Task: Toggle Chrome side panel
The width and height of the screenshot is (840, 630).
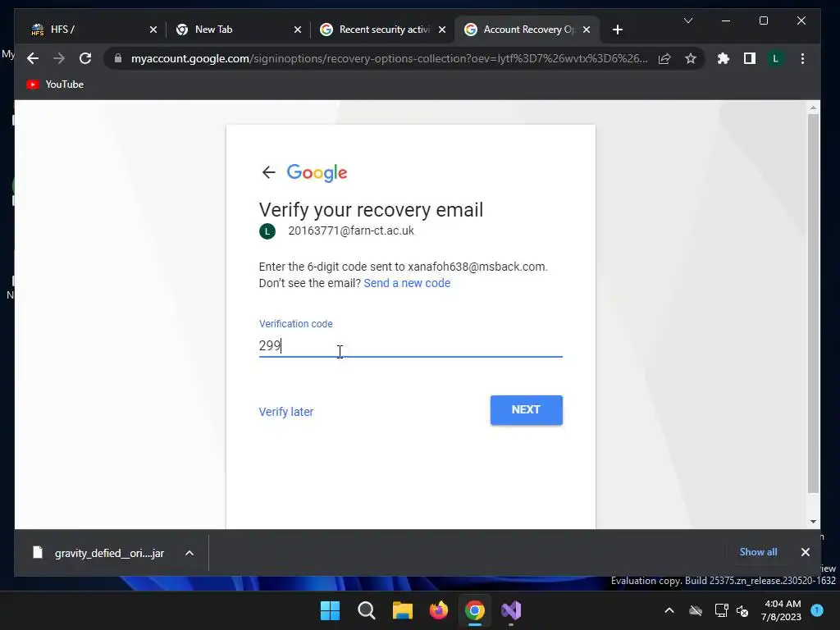Action: pyautogui.click(x=750, y=58)
